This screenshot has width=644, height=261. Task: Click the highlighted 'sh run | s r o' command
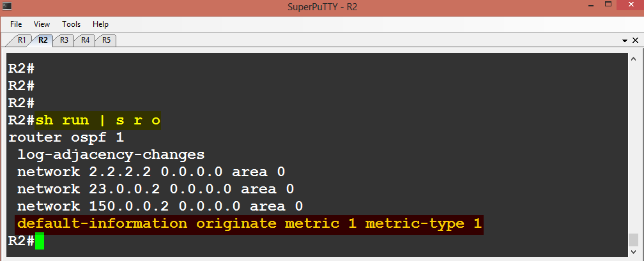click(98, 121)
